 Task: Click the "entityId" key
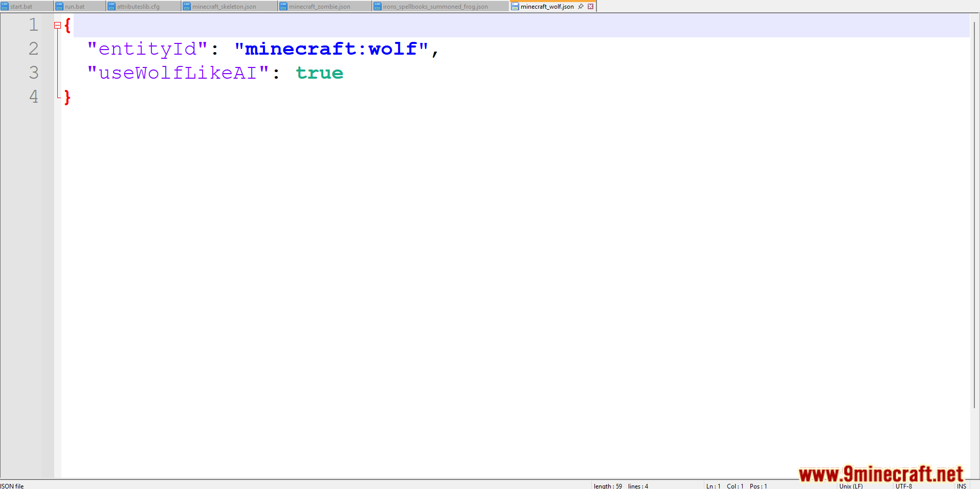point(147,49)
